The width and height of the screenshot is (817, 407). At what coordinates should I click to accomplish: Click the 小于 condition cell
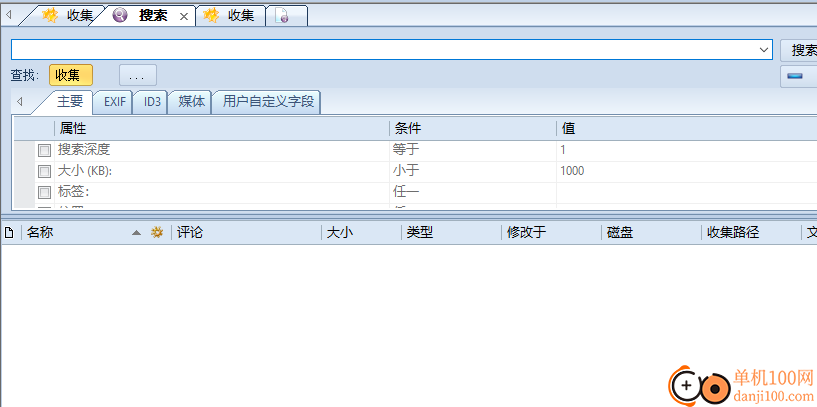(x=473, y=171)
